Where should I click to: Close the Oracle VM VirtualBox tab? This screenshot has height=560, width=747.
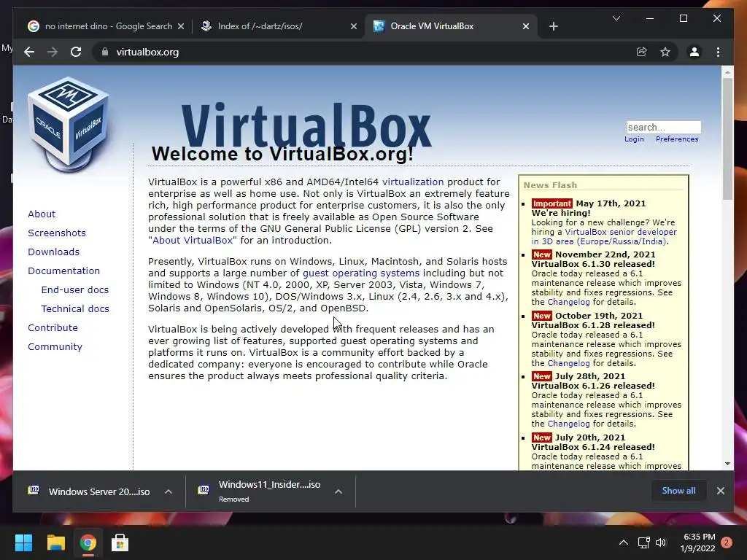coord(525,26)
